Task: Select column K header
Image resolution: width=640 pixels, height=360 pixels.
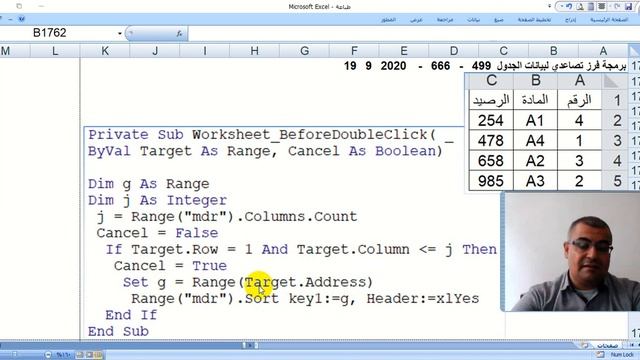Action: [105, 51]
